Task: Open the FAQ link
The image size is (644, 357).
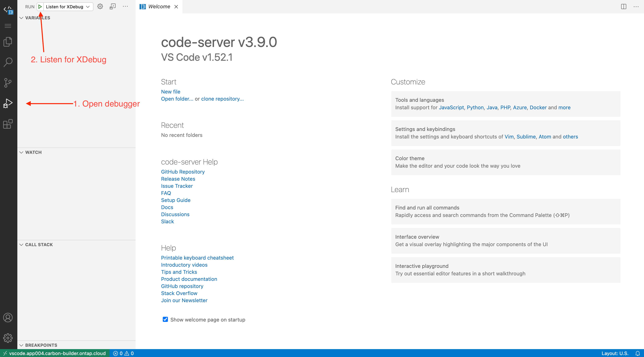Action: [x=166, y=193]
